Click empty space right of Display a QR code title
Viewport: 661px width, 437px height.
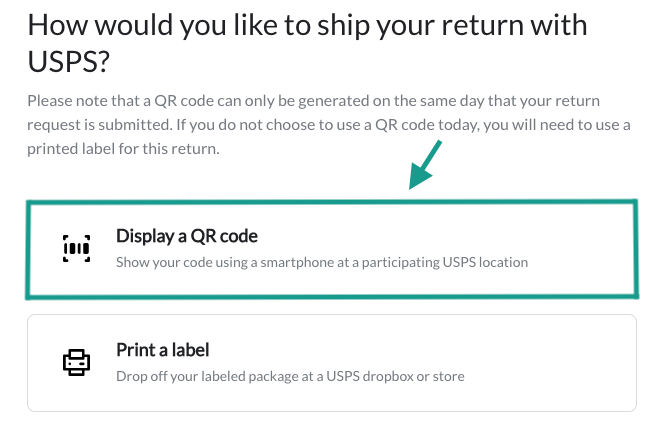443,236
